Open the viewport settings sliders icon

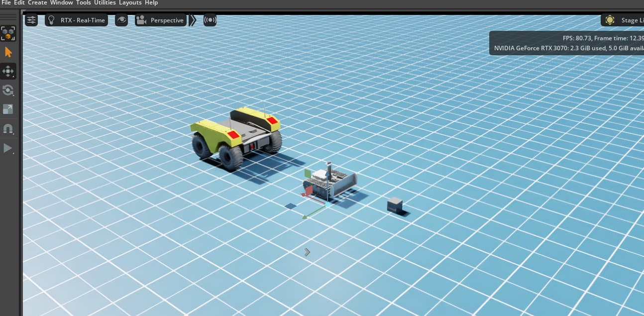31,20
